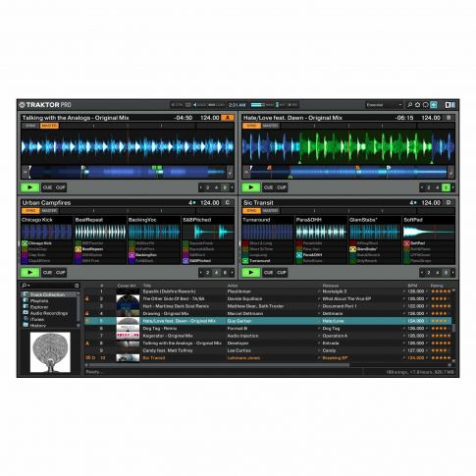Click inside Deck A stripe overview waveform
The image size is (476, 476).
[x=128, y=172]
